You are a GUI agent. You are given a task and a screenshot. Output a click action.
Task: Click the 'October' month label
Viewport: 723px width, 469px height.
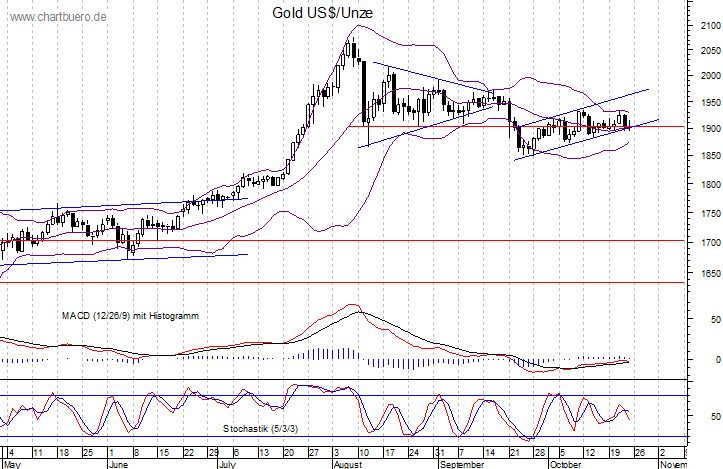click(x=565, y=464)
